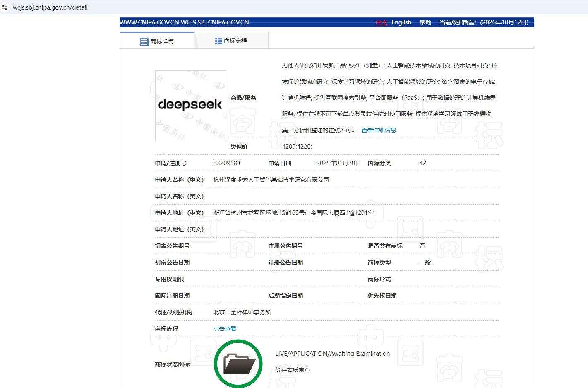Image resolution: width=588 pixels, height=388 pixels.
Task: Click the 当前数据截至 date text
Action: [484, 22]
